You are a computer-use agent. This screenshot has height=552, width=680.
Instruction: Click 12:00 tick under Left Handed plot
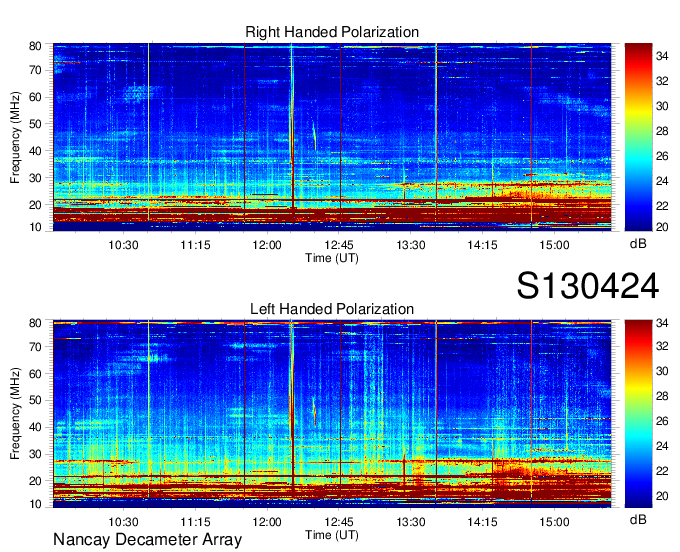267,522
